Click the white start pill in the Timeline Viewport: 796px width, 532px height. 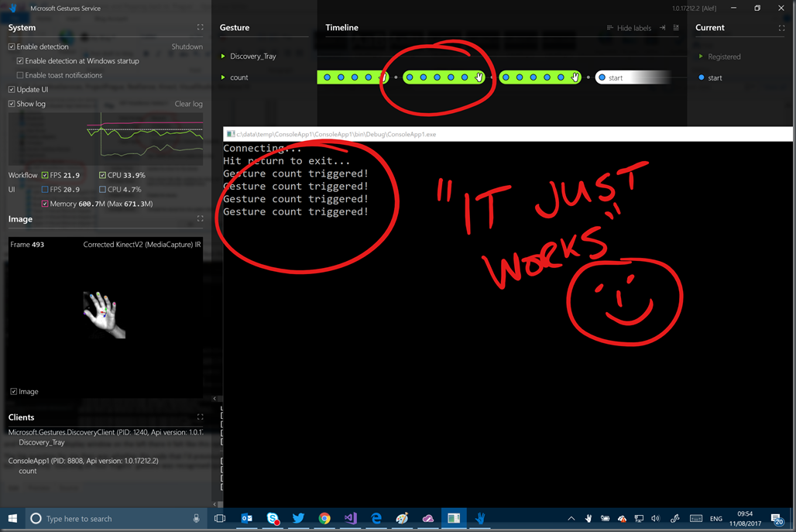tap(633, 77)
